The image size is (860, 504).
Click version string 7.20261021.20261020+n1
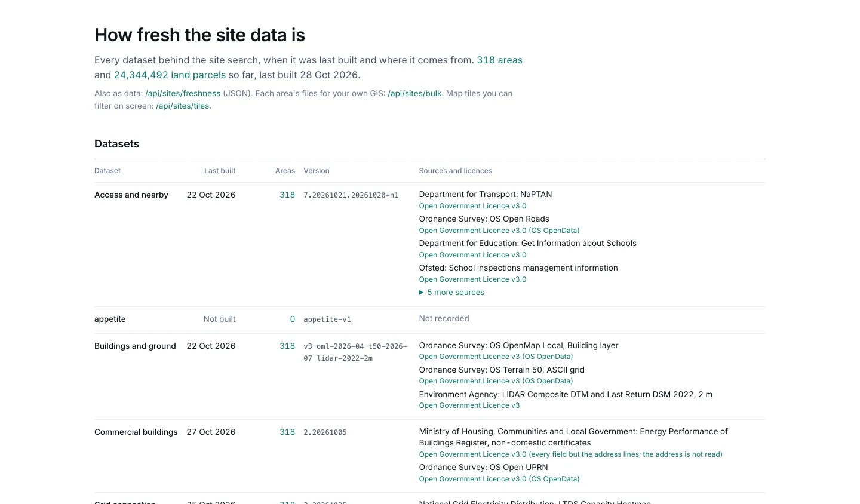click(351, 195)
